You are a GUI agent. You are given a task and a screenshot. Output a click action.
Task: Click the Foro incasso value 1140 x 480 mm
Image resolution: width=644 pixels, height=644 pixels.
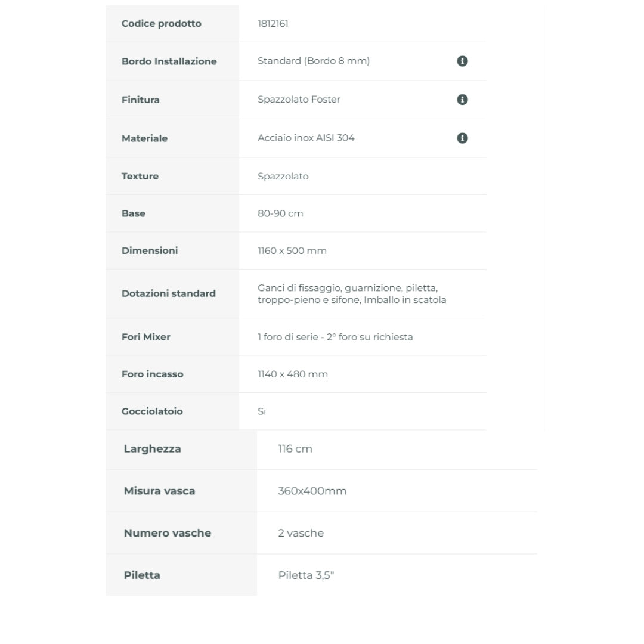click(x=292, y=374)
